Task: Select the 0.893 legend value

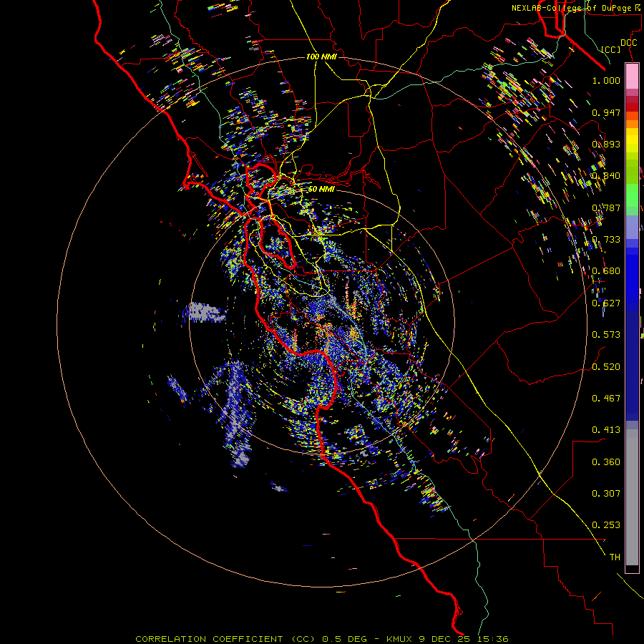Action: (606, 144)
